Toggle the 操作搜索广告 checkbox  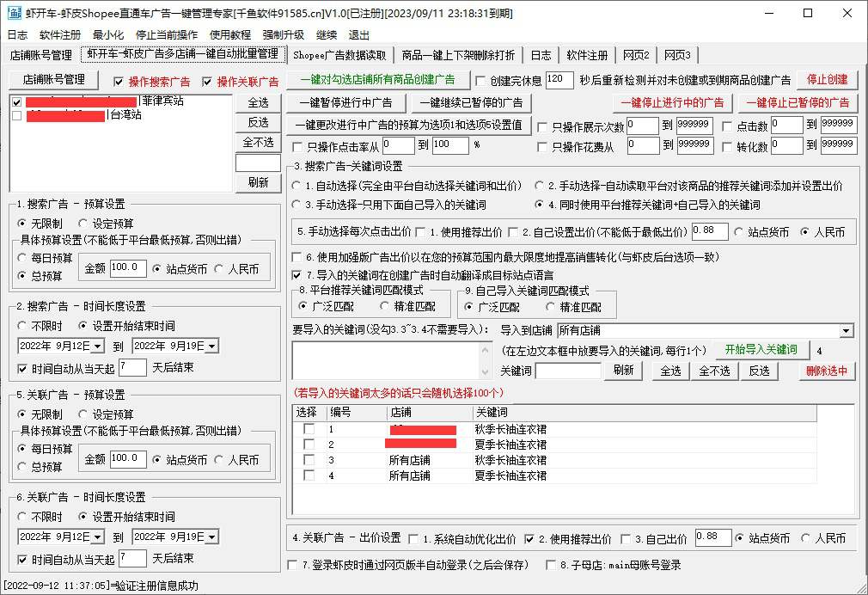(x=119, y=82)
